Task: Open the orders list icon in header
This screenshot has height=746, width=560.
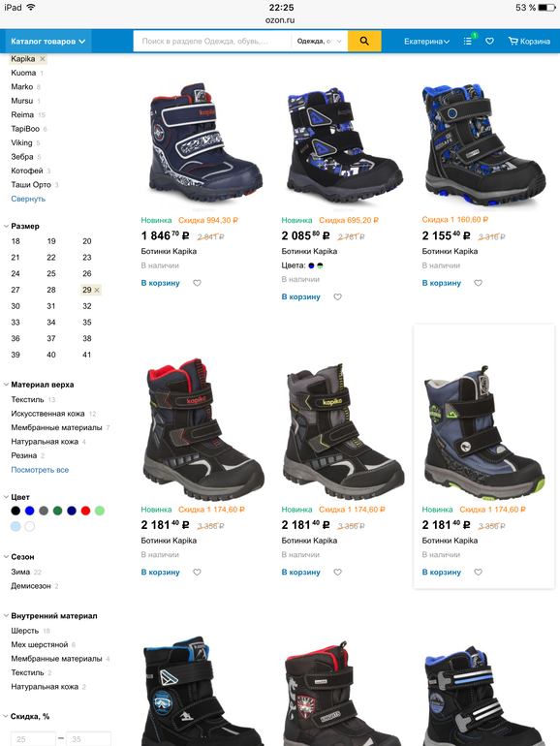Action: (468, 42)
